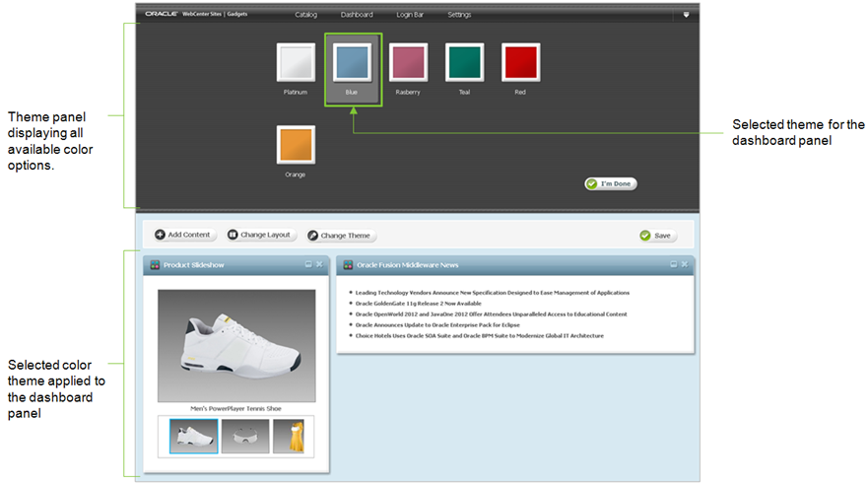Click the Men's PowerPlayer Tennis Shoe caption
Screen dimensions: 868x485
[x=235, y=408]
